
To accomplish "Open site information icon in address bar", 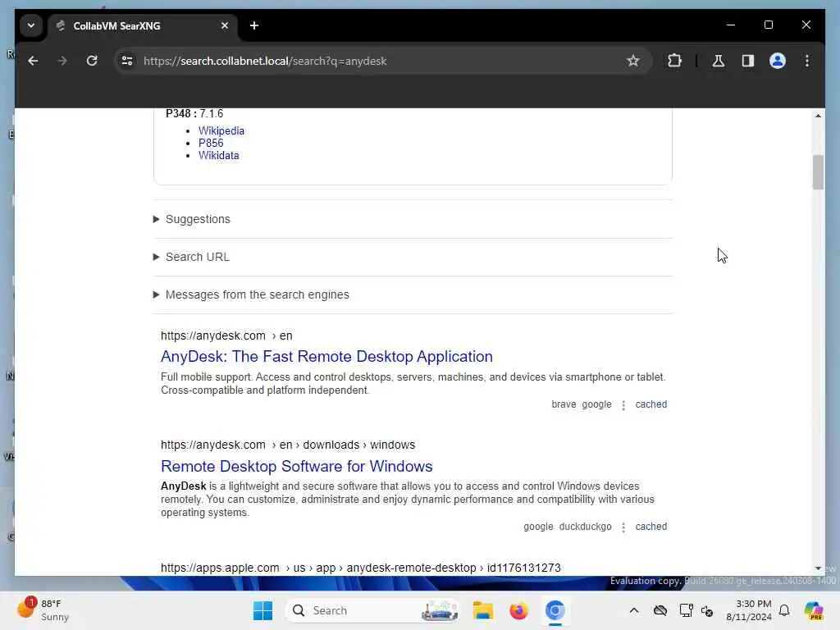I will point(127,61).
